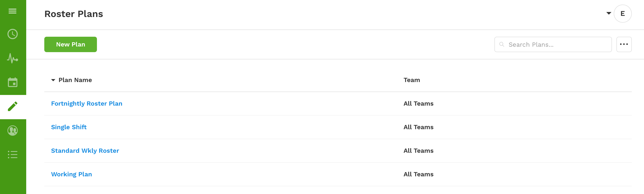
Task: Open the activity pulse icon
Action: (12, 58)
